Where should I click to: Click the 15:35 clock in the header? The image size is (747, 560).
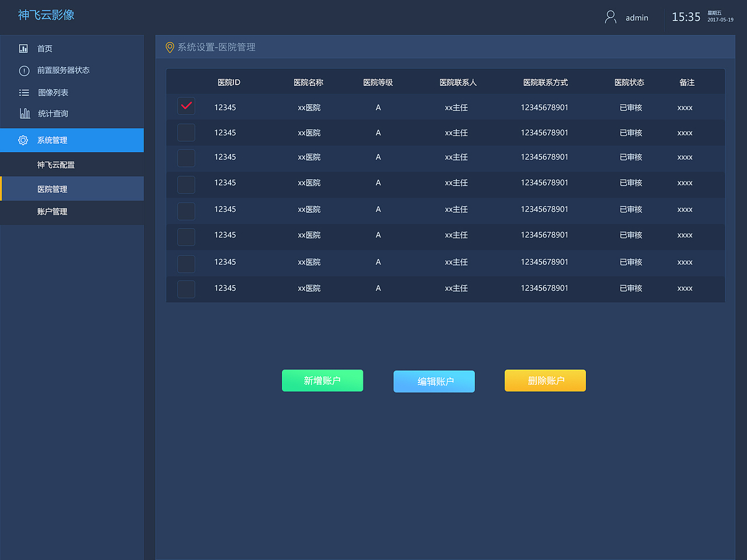coord(686,17)
